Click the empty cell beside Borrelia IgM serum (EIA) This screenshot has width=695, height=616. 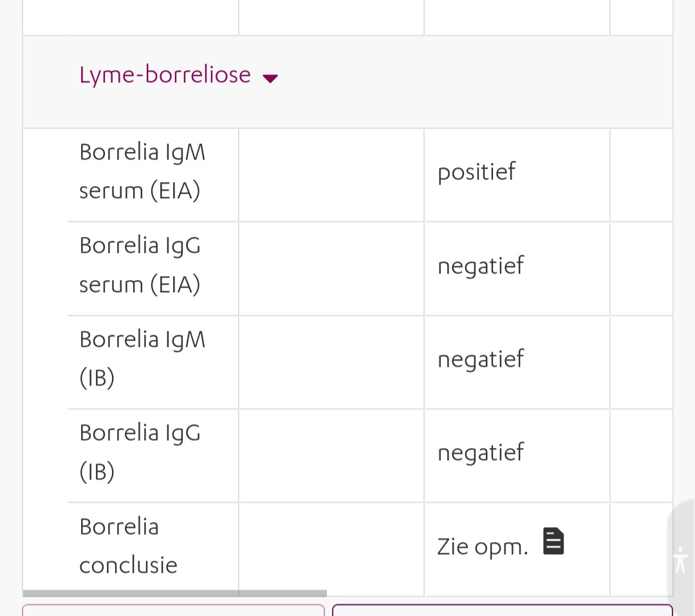331,175
